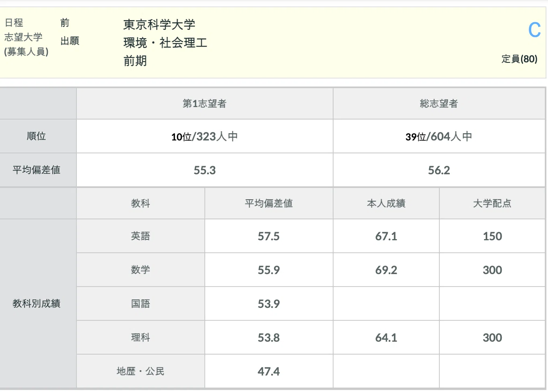
Task: Click the 理科 subject cell
Action: click(x=140, y=337)
